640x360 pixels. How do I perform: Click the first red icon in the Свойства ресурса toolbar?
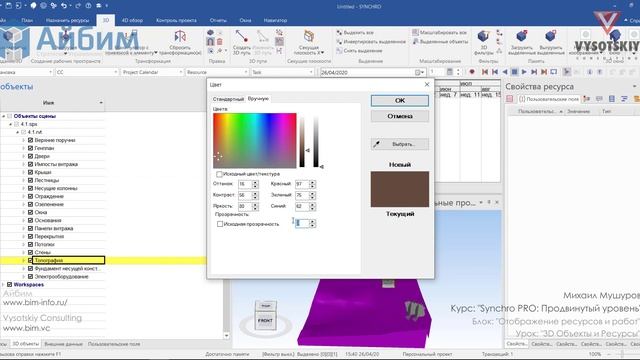click(x=510, y=99)
